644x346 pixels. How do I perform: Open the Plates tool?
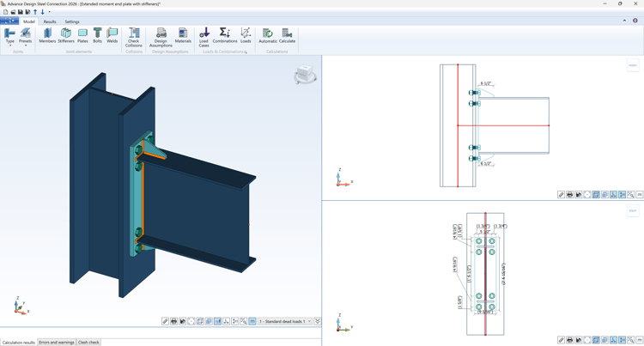coord(82,35)
